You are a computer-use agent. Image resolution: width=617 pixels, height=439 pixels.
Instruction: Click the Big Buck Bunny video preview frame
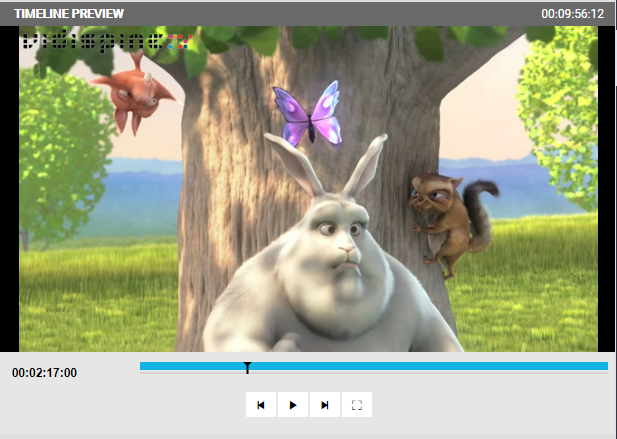(308, 189)
